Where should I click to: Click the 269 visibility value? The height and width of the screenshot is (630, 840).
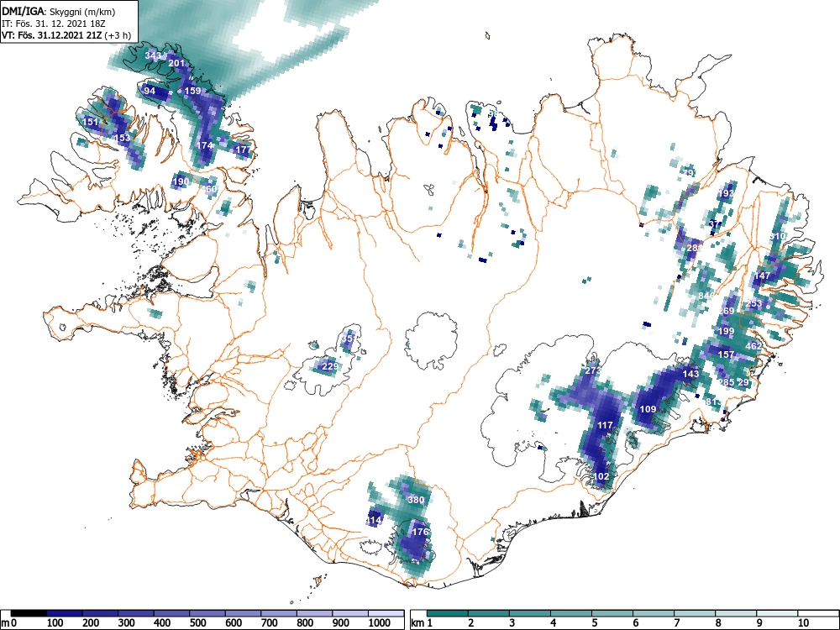(x=726, y=312)
